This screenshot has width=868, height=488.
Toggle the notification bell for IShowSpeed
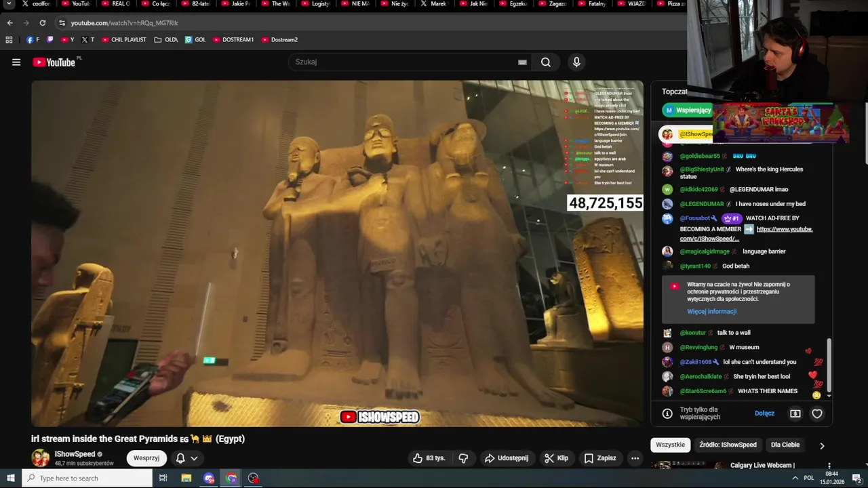click(180, 458)
